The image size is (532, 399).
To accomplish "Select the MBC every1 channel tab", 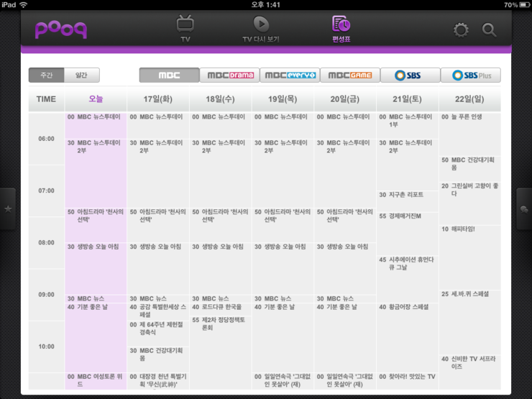I will pos(290,75).
